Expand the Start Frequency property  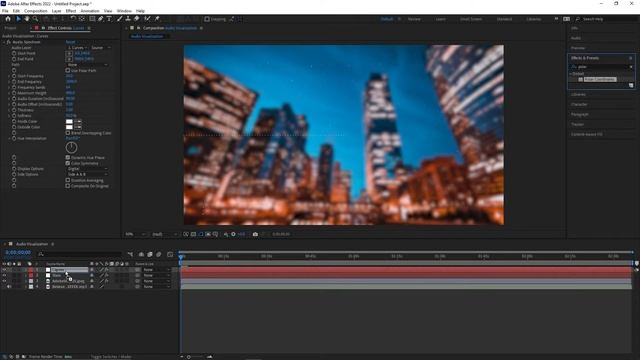(x=9, y=76)
